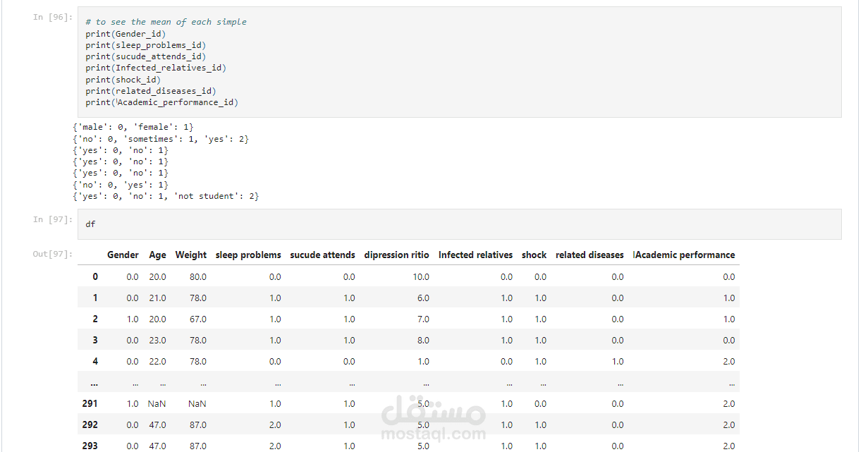Click the shock column header
Screen dimensions: 868x452
[x=534, y=255]
